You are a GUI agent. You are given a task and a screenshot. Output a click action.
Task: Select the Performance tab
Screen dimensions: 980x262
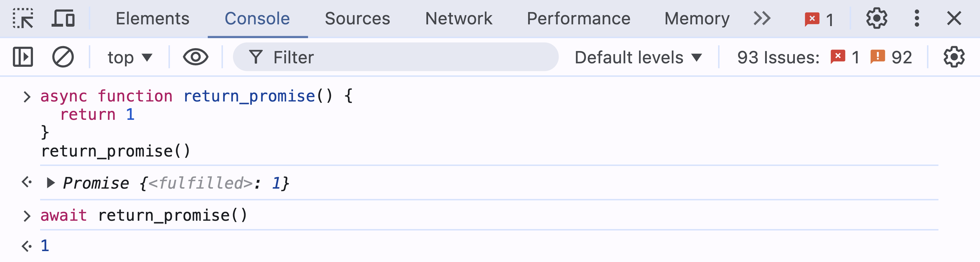(x=578, y=18)
